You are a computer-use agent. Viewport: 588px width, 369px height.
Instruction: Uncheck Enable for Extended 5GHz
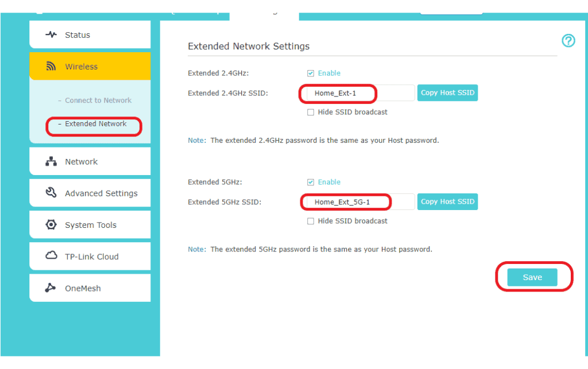311,182
